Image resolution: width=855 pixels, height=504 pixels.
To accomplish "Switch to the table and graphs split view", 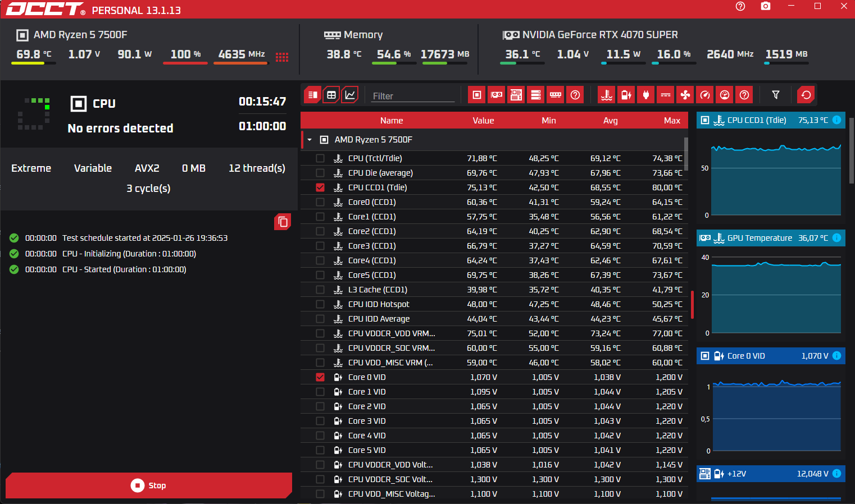I will point(313,95).
